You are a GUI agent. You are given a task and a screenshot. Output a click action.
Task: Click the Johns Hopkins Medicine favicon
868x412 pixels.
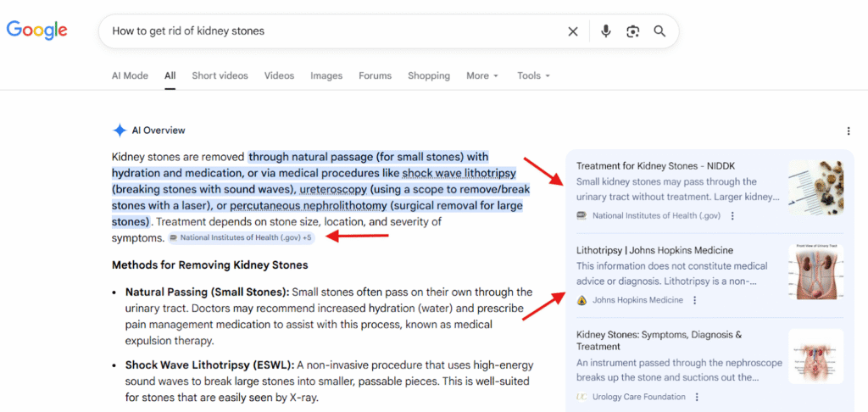pyautogui.click(x=581, y=300)
